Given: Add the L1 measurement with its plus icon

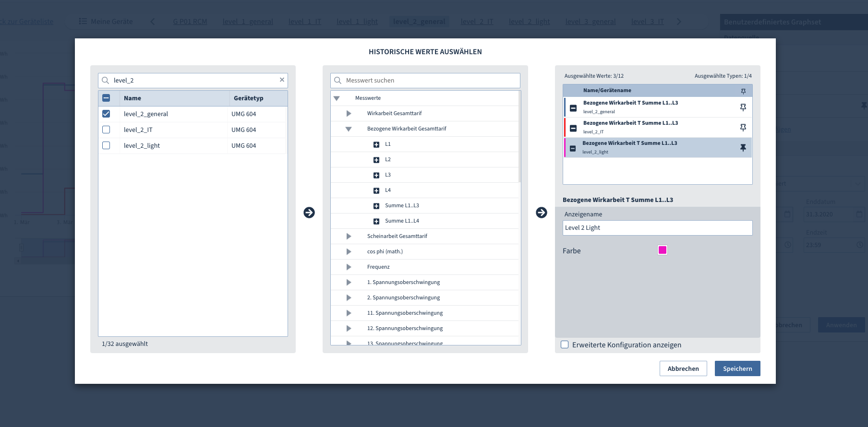Looking at the screenshot, I should 376,144.
